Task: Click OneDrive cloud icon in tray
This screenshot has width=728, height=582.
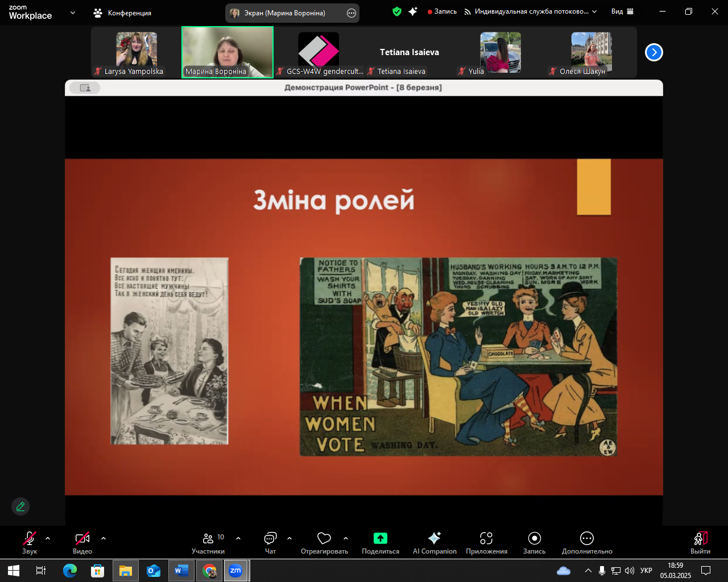Action: [x=564, y=571]
